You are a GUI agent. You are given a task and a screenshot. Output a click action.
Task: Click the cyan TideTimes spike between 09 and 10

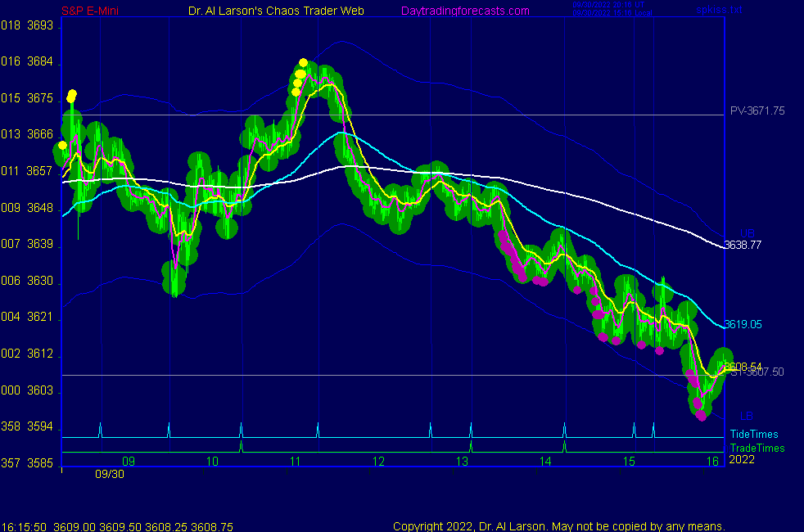169,430
